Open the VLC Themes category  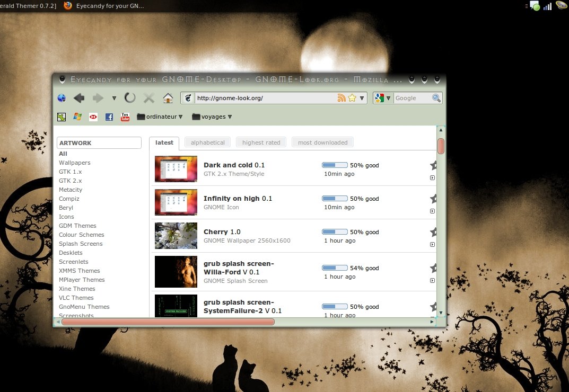click(76, 298)
